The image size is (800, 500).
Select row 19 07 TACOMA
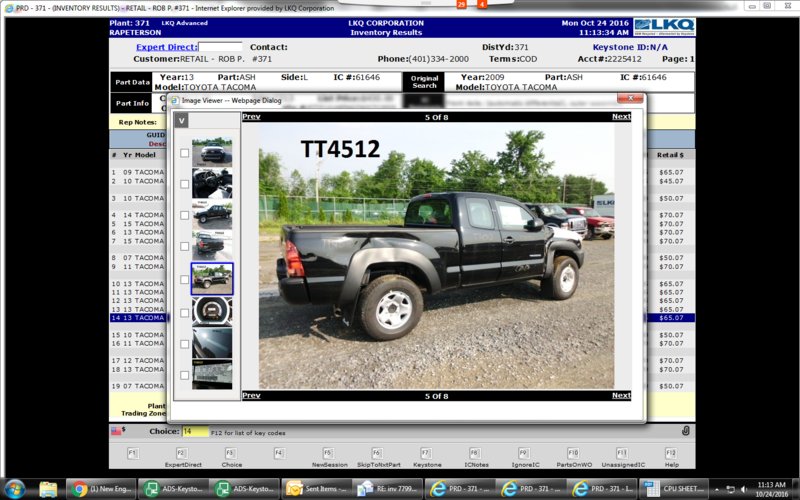pyautogui.click(x=138, y=386)
